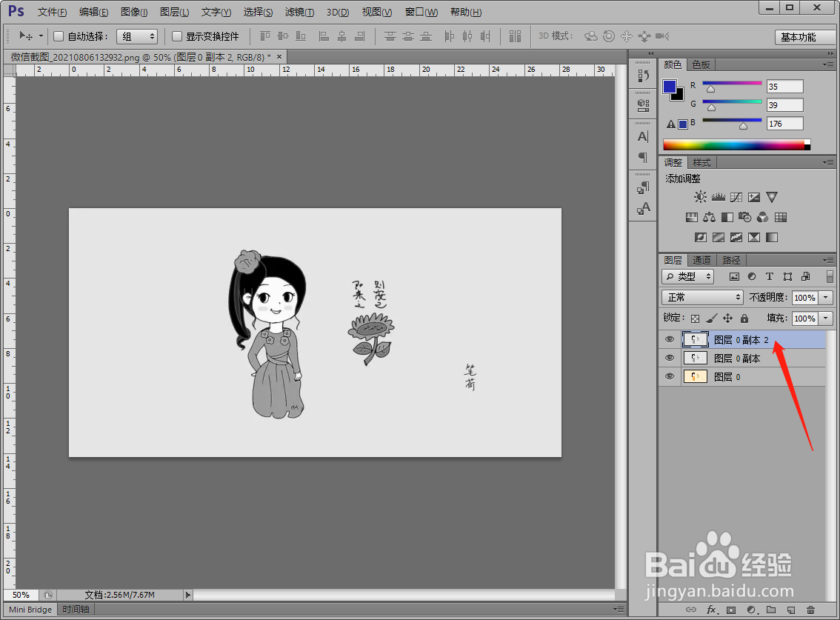
Task: Click the 50% zoom level field
Action: coord(21,595)
